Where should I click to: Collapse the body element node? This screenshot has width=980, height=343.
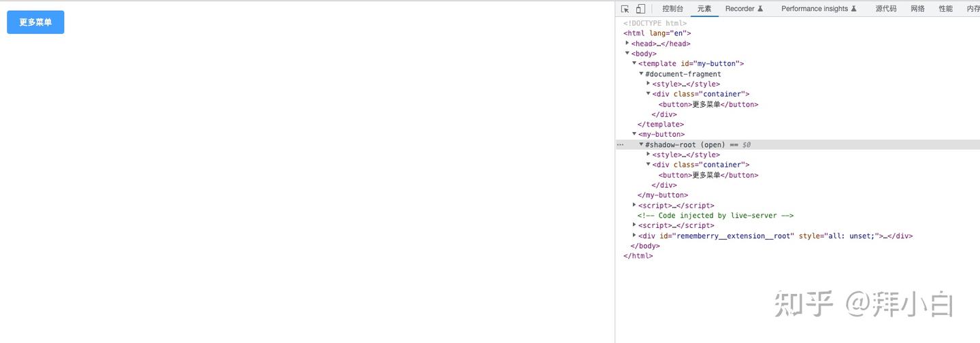(627, 53)
